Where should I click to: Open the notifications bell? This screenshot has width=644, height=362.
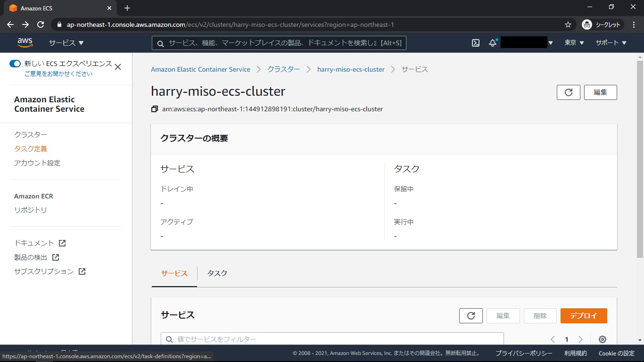pyautogui.click(x=493, y=43)
